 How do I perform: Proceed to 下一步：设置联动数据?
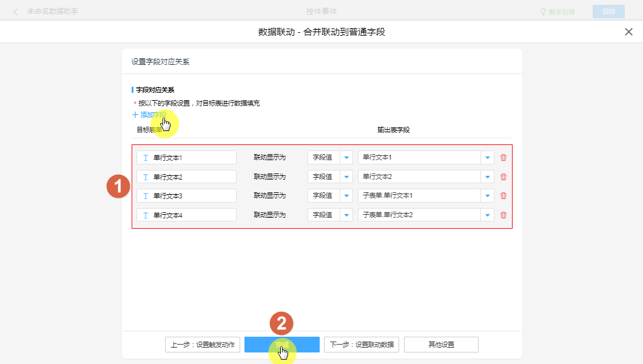(361, 345)
